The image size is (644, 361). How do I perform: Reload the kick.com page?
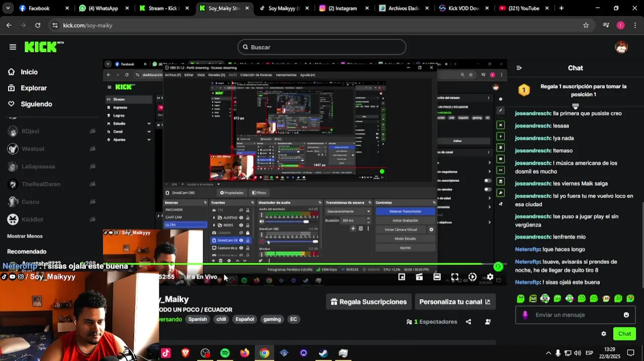[x=38, y=25]
